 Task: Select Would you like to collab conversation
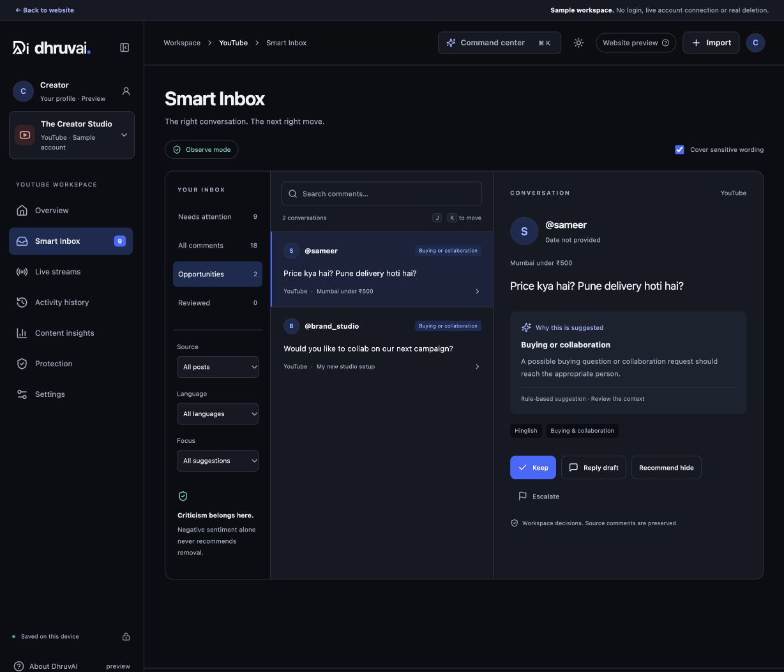click(382, 345)
